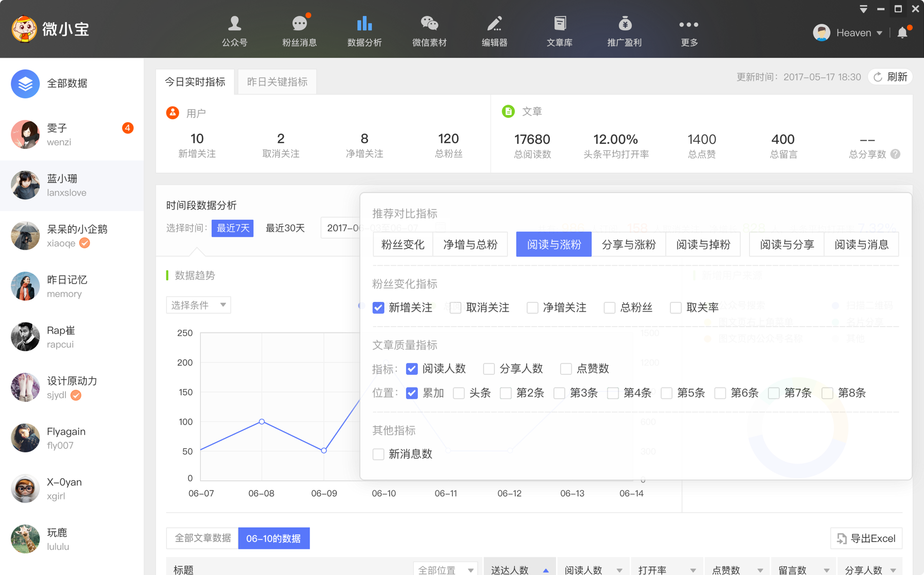Switch to 今日实时指标 tab
Image resolution: width=924 pixels, height=575 pixels.
(195, 82)
